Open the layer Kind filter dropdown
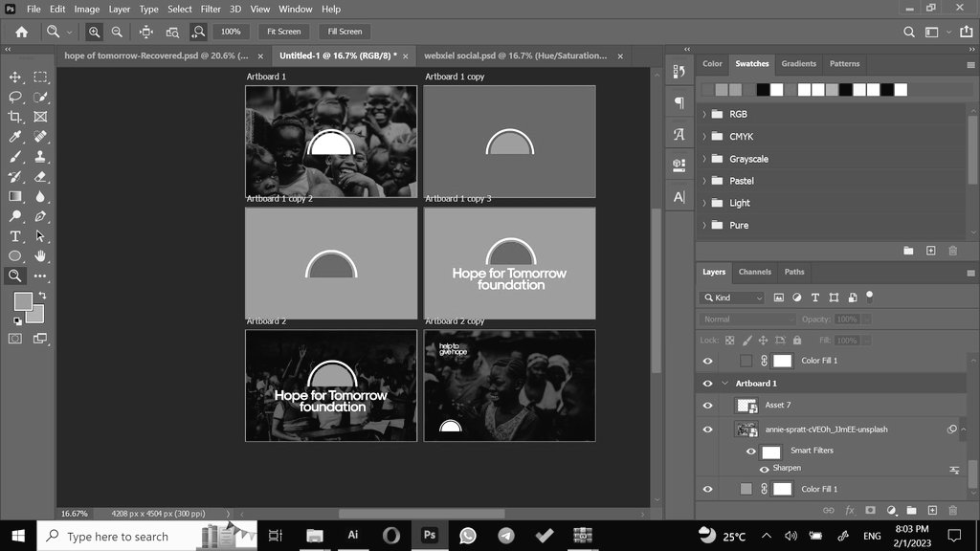Screen dimensions: 980x551 [732, 298]
